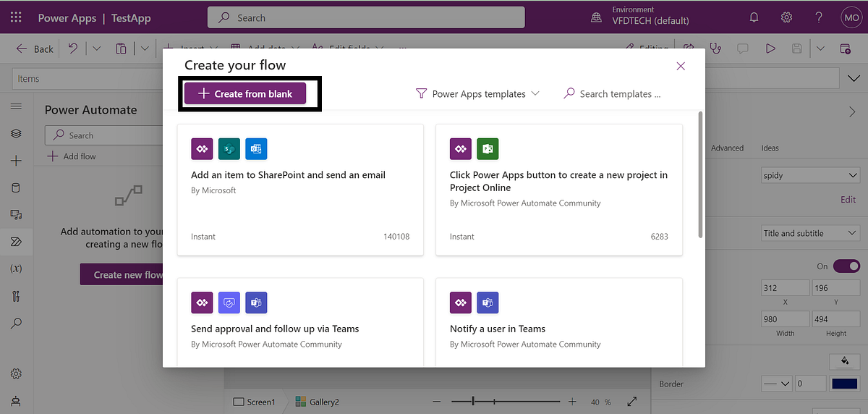868x414 pixels.
Task: Open the Media sidebar icon
Action: [16, 215]
